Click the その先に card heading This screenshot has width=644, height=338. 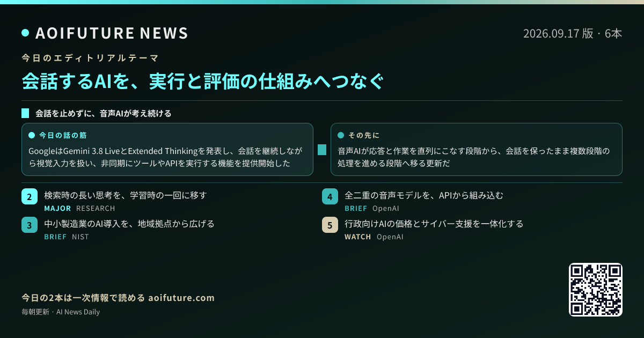(x=364, y=135)
